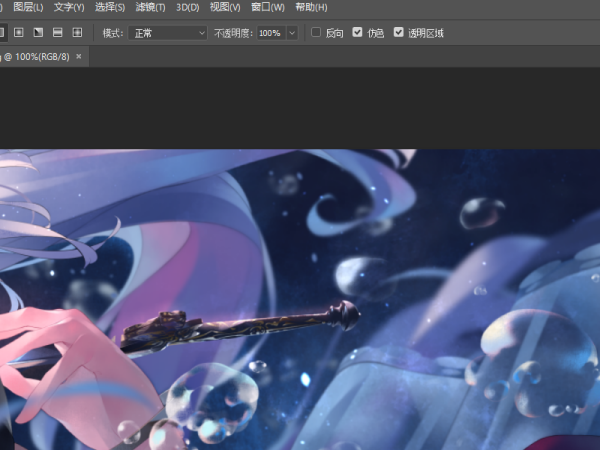
Task: Uncheck the 透明区域 (transparency) checkbox
Action: coord(398,33)
